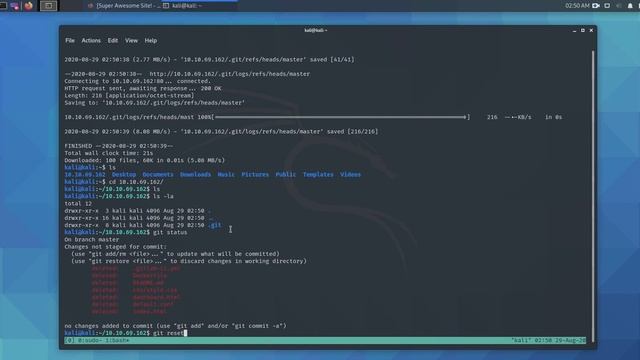The image size is (640, 360).
Task: Click the 'git add/rm <file>' hint line
Action: tap(175, 254)
